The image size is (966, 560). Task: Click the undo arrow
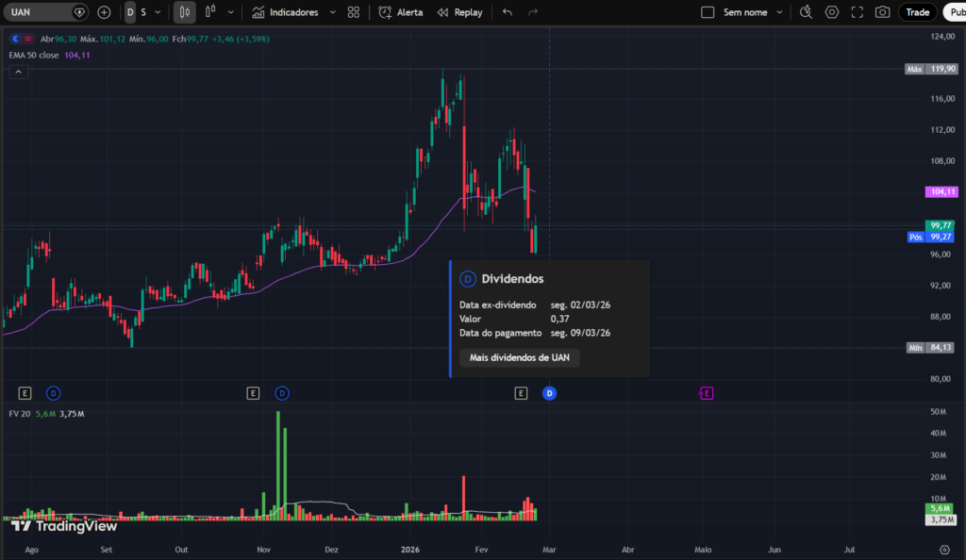[x=508, y=12]
